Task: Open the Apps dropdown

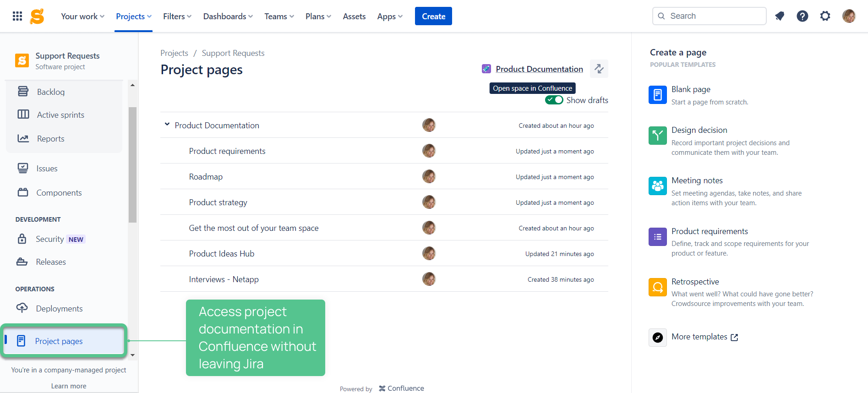Action: (x=390, y=16)
